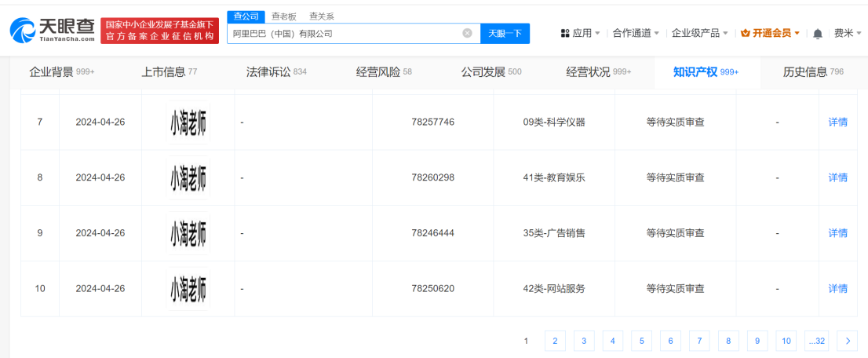This screenshot has height=358, width=868.
Task: Click the 天眼一下 search button
Action: pyautogui.click(x=505, y=34)
